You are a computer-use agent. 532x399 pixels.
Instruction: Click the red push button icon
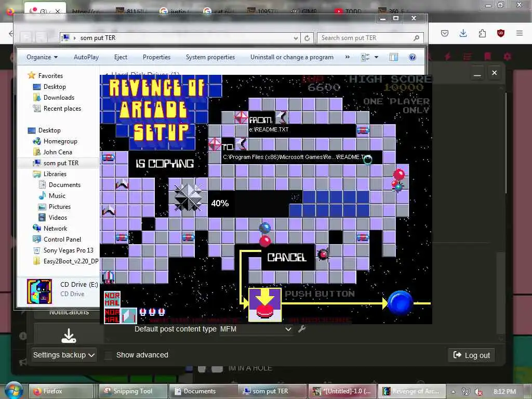tap(265, 304)
